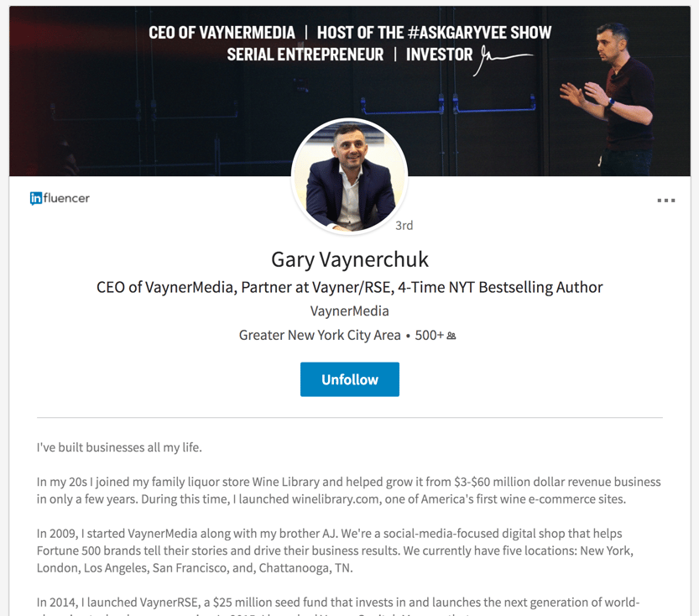Select the Greater New York City Area location

coord(320,335)
